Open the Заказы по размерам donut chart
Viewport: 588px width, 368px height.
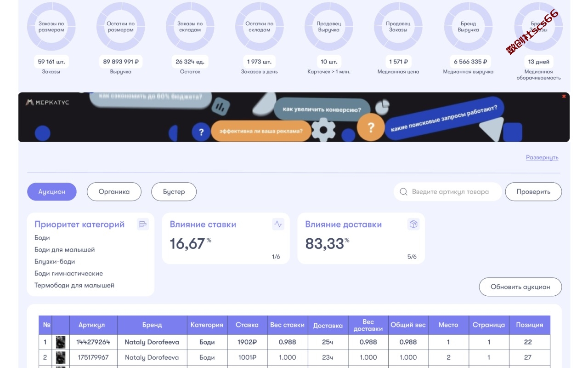51,27
